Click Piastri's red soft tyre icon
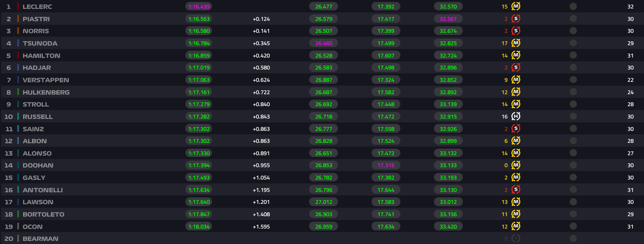Screen dimensions: 644x244 pyautogui.click(x=516, y=19)
